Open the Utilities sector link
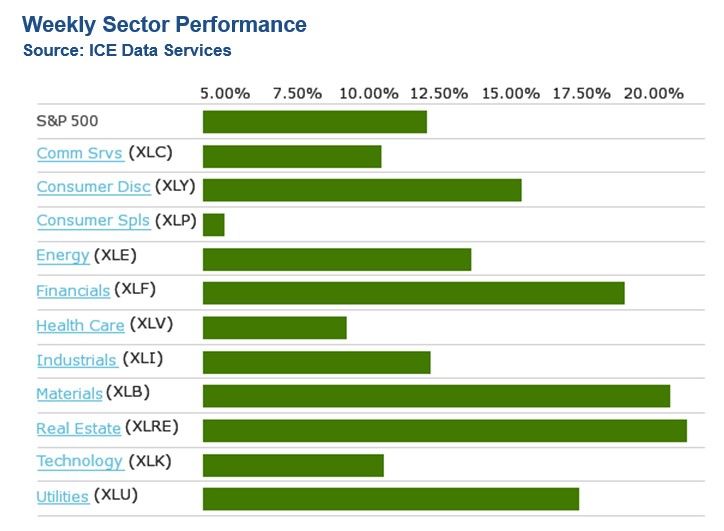The height and width of the screenshot is (531, 724). (62, 497)
